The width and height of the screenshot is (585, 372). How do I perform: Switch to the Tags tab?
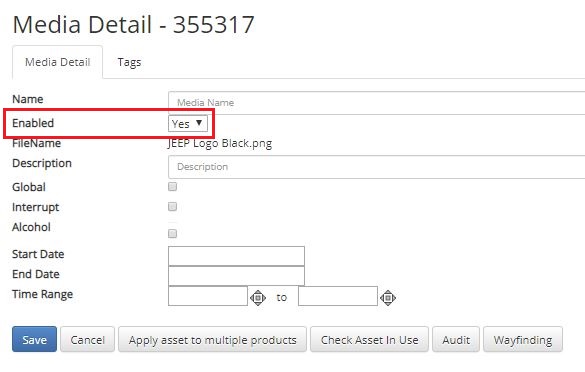pos(129,62)
